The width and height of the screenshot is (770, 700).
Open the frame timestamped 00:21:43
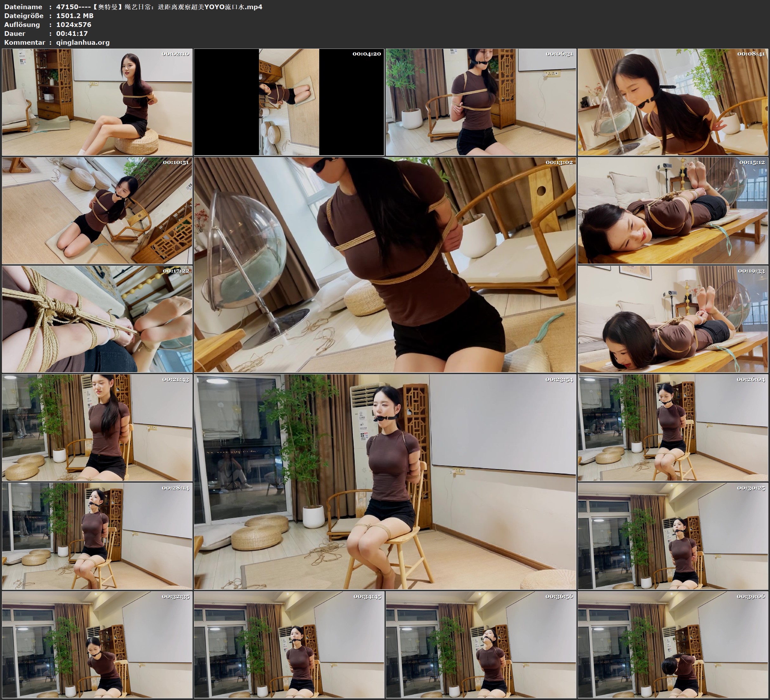click(x=97, y=427)
